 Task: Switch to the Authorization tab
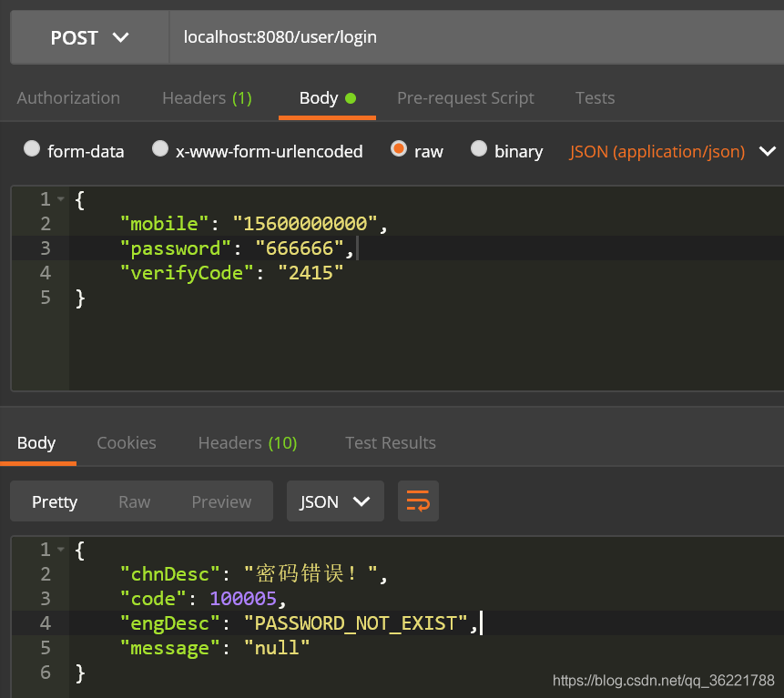coord(68,98)
